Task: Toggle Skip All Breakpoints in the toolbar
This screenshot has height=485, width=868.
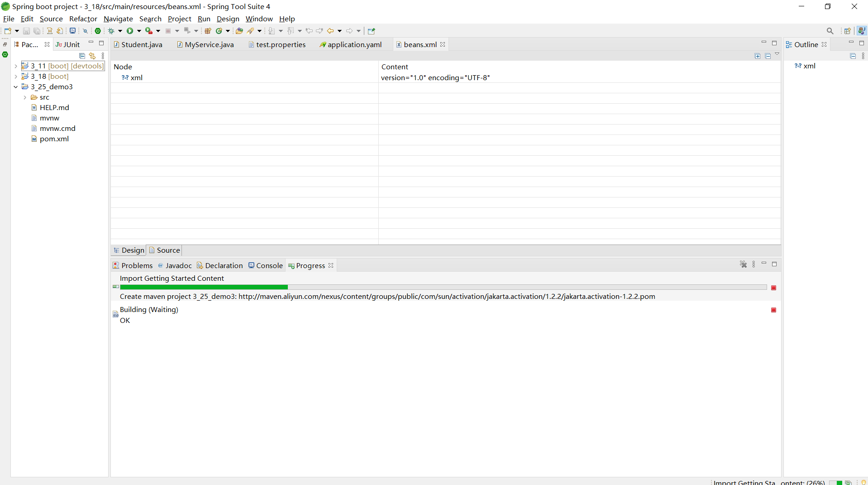Action: (85, 31)
